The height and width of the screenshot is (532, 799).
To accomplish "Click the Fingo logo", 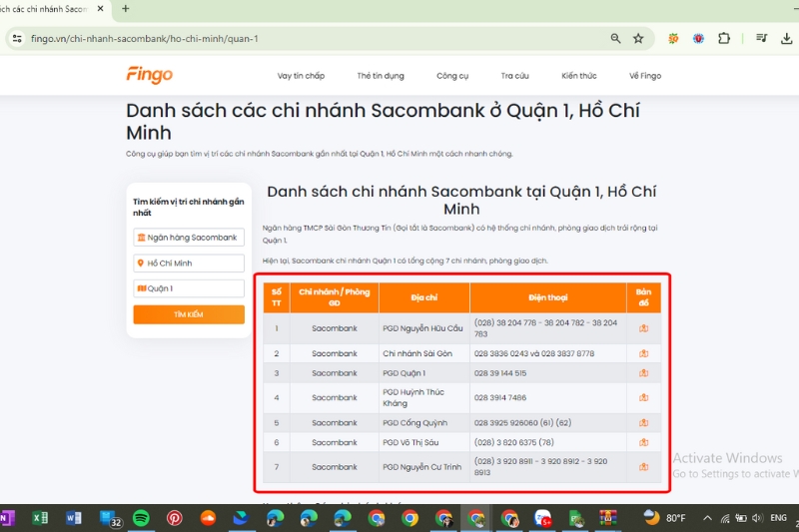I will tap(149, 75).
